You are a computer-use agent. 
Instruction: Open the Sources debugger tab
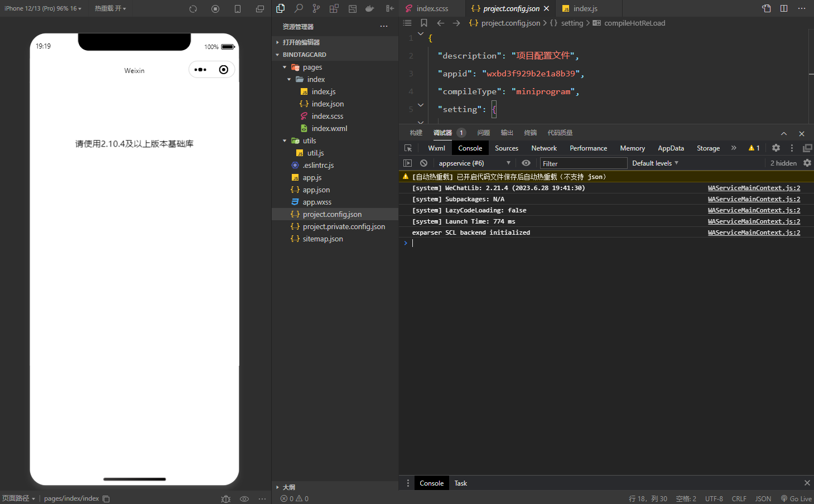(507, 148)
